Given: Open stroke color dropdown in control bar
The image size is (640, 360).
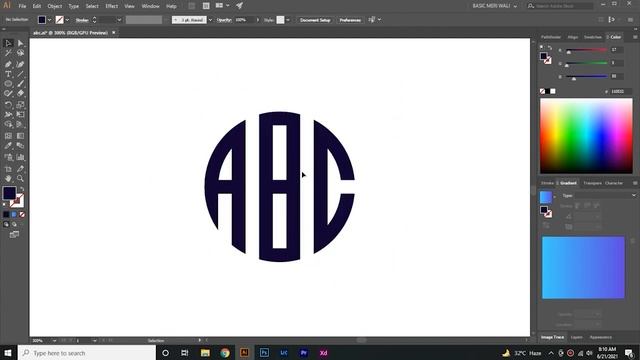Looking at the screenshot, I should coord(67,20).
